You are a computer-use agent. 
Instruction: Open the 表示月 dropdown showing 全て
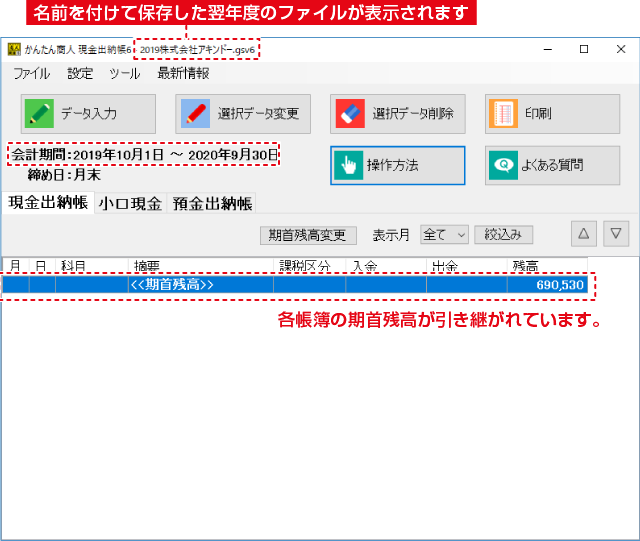[444, 235]
